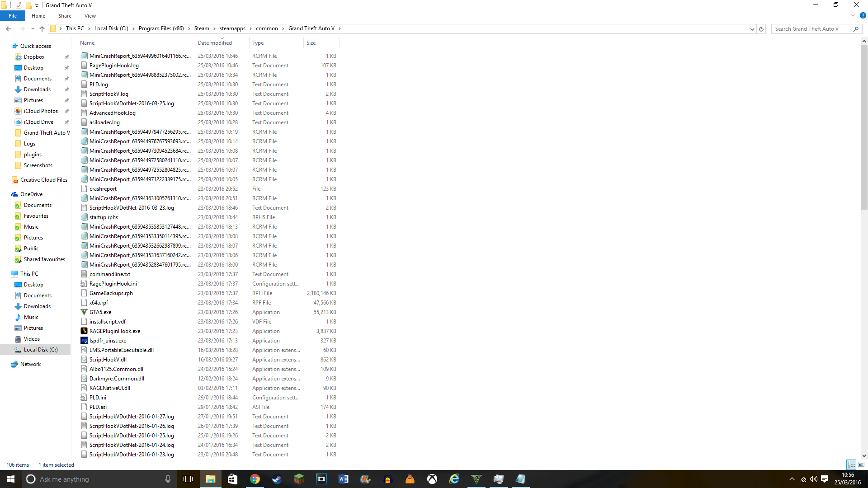The image size is (868, 488).
Task: Click the Dropbox icon in Quick access
Action: click(x=18, y=57)
